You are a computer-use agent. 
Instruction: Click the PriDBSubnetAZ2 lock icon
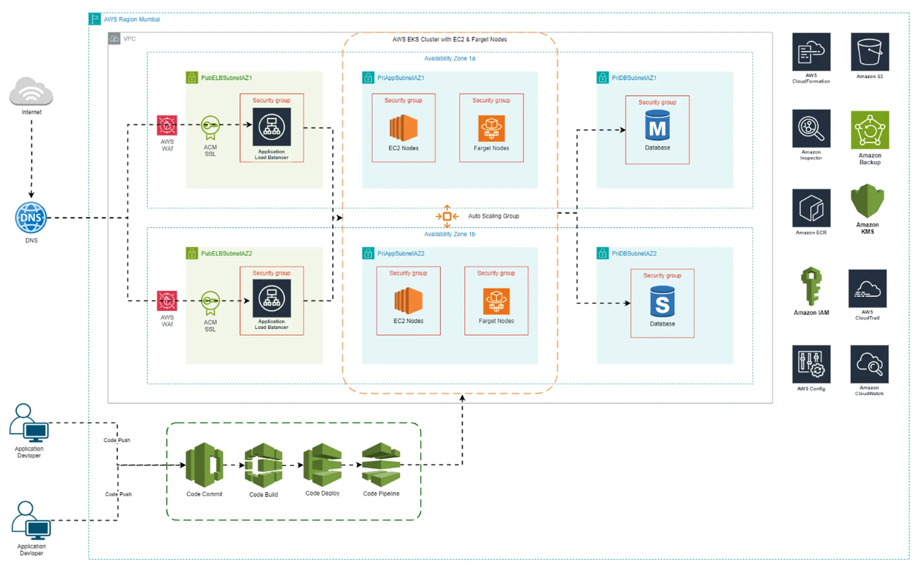click(x=602, y=253)
